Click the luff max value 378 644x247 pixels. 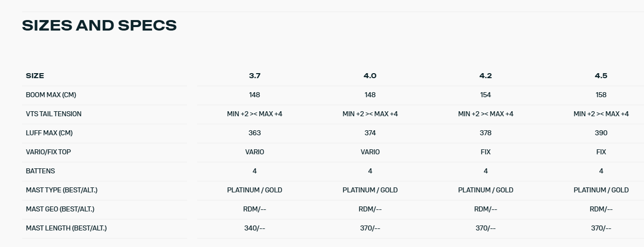486,133
